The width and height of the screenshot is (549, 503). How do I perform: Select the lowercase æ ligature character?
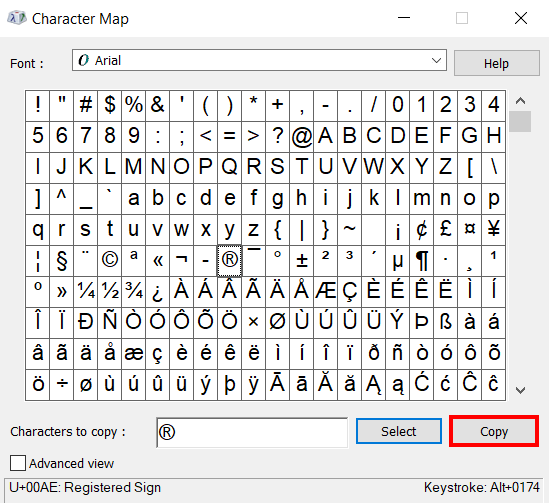coord(134,354)
